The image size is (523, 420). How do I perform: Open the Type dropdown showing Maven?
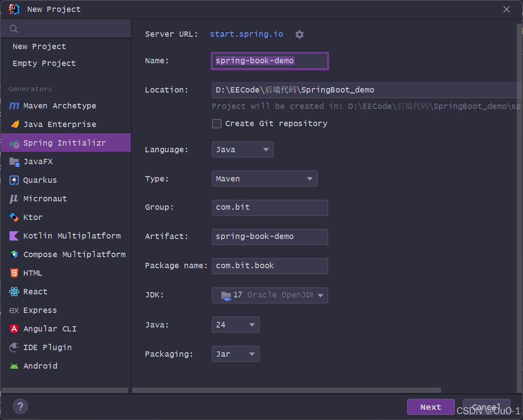(265, 179)
